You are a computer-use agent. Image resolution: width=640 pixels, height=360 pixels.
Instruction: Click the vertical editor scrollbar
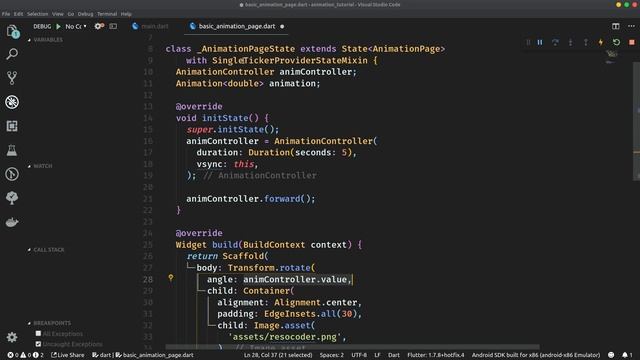(x=636, y=121)
